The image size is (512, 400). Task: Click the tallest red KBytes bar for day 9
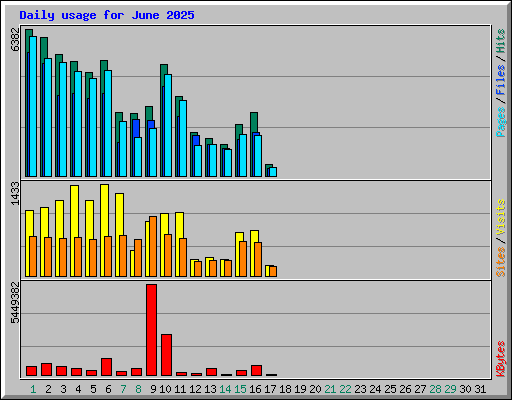(151, 330)
